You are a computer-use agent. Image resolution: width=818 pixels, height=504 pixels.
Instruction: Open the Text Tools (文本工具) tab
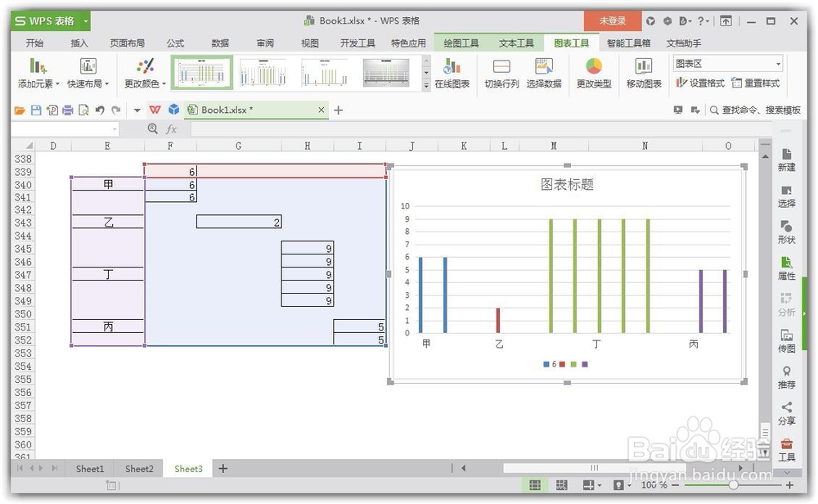click(516, 43)
